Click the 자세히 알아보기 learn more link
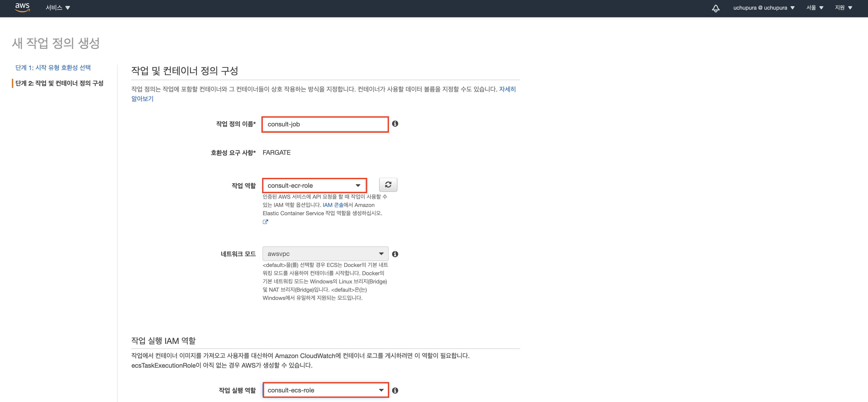 [x=507, y=89]
